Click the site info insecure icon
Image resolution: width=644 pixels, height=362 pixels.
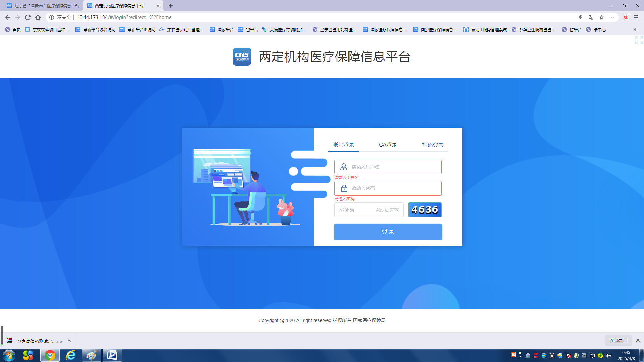pyautogui.click(x=52, y=17)
